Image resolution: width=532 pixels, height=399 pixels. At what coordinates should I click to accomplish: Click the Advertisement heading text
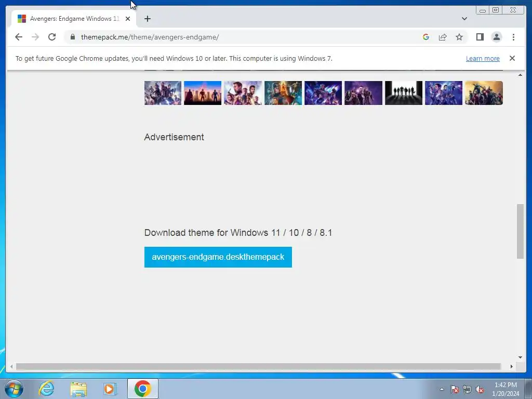pos(174,137)
